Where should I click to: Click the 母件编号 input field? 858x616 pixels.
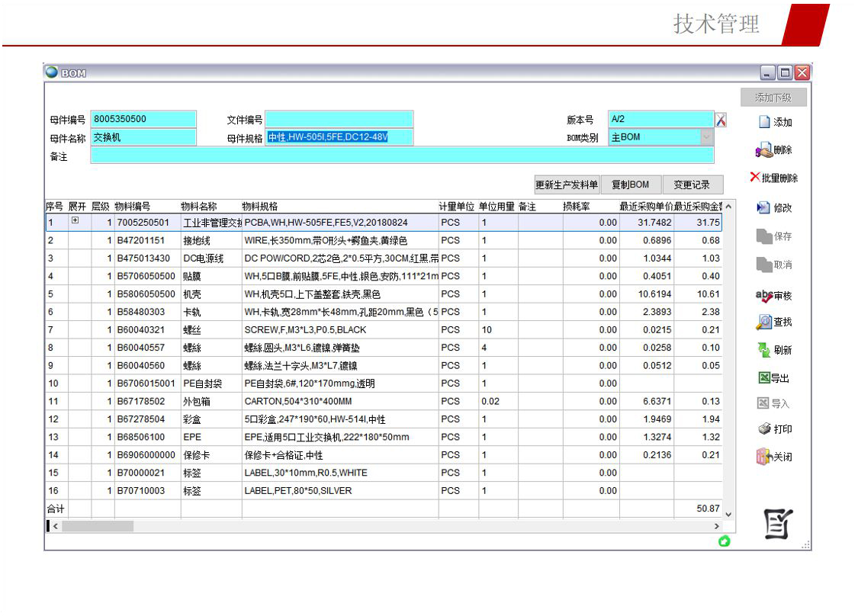coord(143,120)
